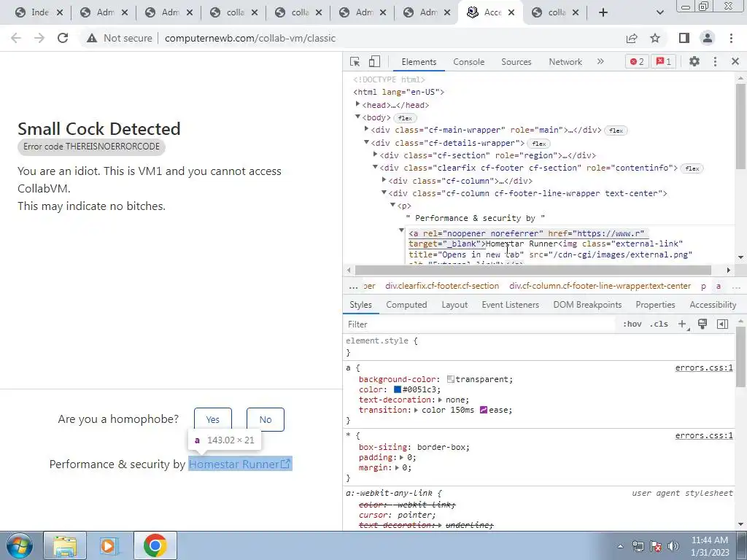Open the Properties tab
This screenshot has width=747, height=560.
click(x=655, y=305)
